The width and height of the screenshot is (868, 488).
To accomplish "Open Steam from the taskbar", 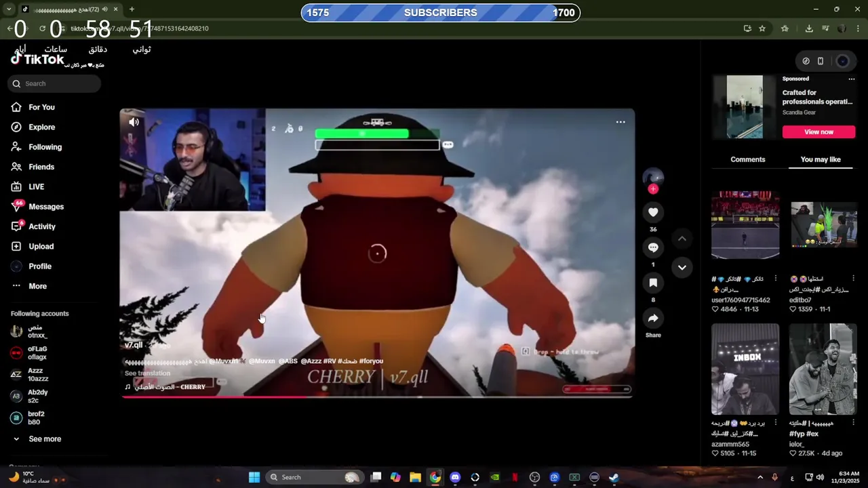I will (x=614, y=477).
